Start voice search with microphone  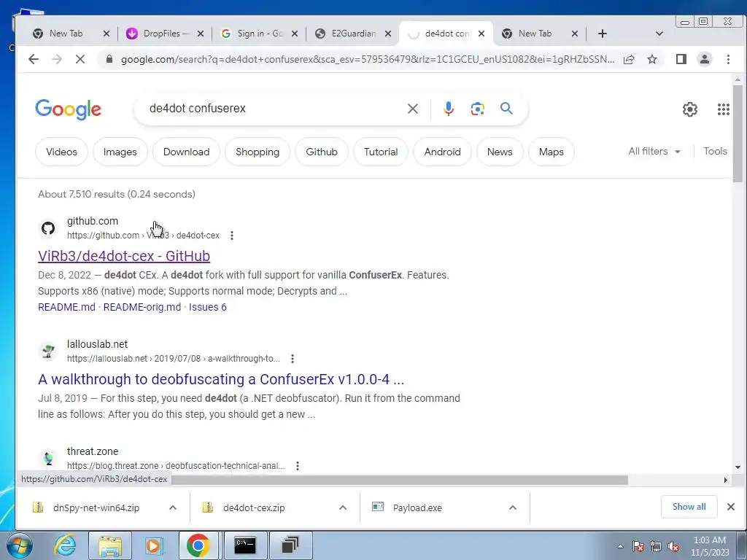tap(449, 109)
